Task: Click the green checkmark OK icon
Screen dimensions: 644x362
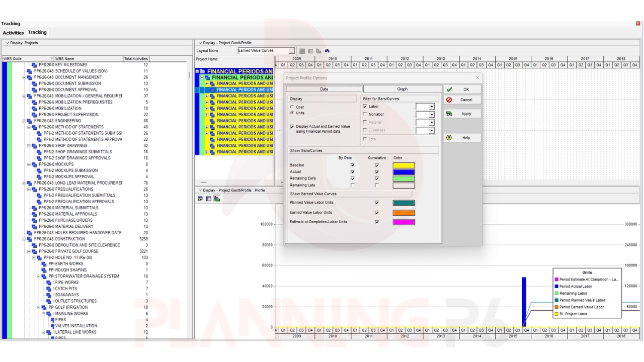Action: point(449,89)
